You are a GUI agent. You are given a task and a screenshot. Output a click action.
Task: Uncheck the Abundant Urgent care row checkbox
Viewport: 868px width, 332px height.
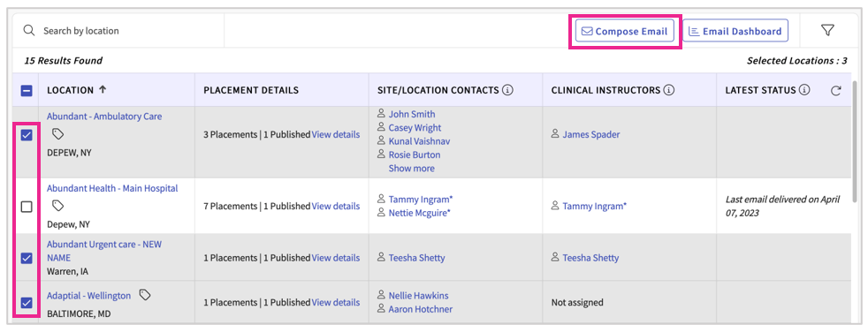[x=26, y=258]
